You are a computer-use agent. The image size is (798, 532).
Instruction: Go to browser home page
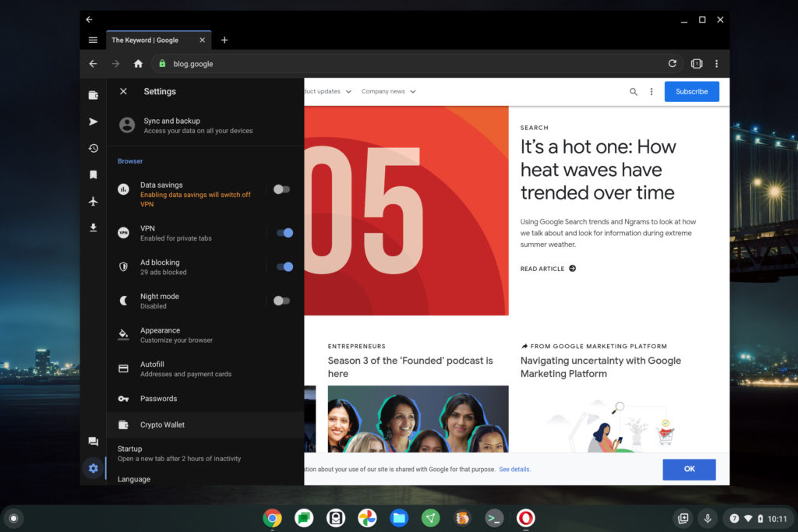(x=138, y=64)
